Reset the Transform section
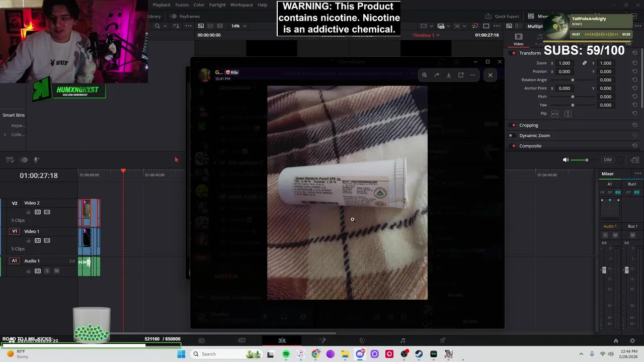 (635, 53)
